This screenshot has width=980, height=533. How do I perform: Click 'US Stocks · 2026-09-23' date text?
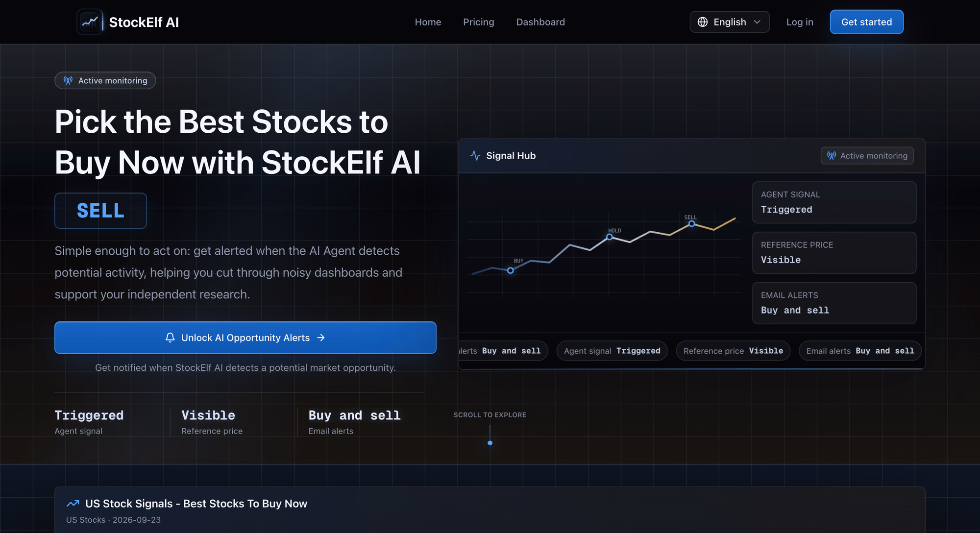click(x=114, y=520)
